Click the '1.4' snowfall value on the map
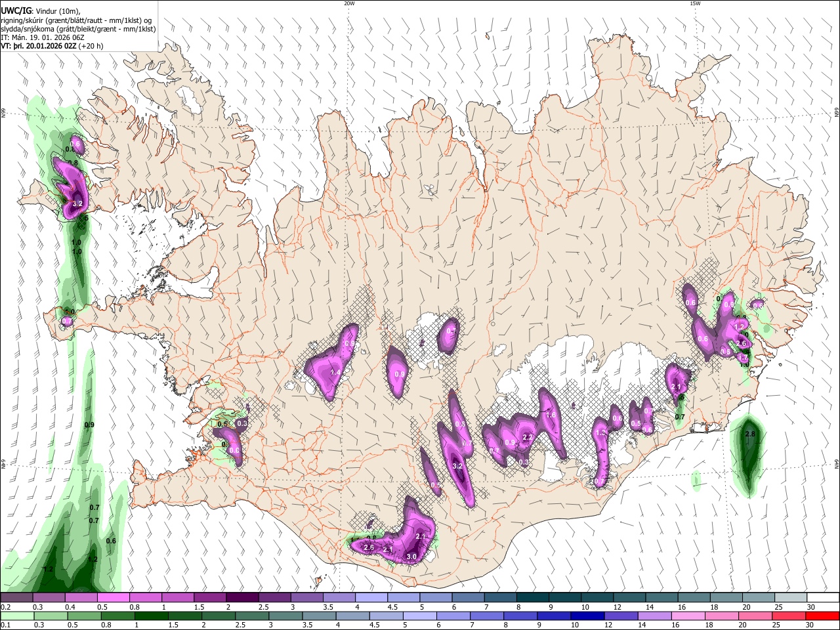 (x=335, y=372)
